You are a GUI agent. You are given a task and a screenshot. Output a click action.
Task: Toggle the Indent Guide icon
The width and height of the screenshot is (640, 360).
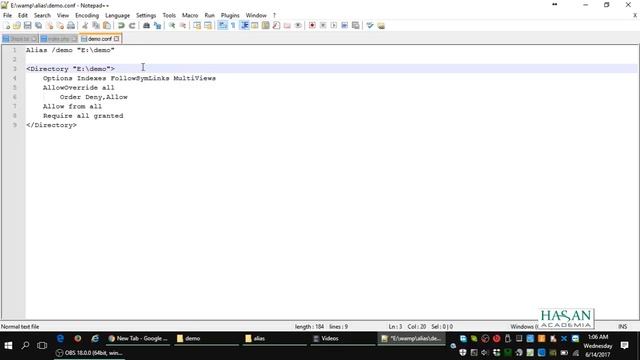pos(244,26)
